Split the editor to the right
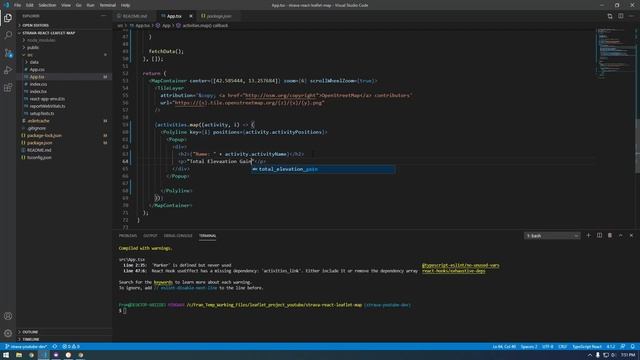640x360 pixels. point(620,16)
